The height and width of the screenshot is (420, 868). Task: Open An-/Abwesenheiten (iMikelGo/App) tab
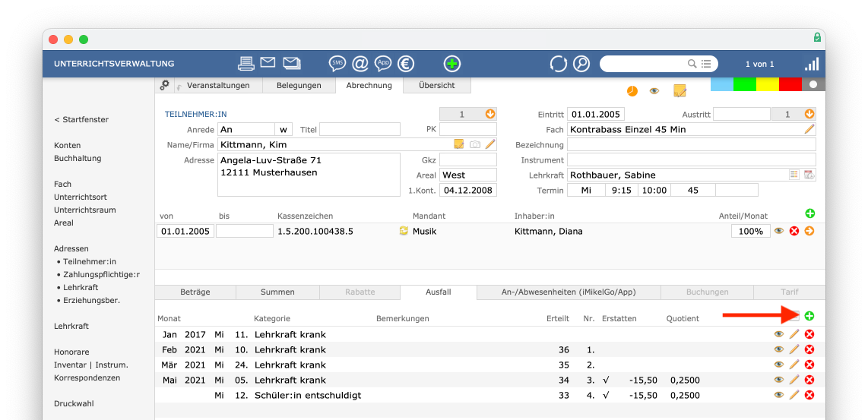coord(569,292)
